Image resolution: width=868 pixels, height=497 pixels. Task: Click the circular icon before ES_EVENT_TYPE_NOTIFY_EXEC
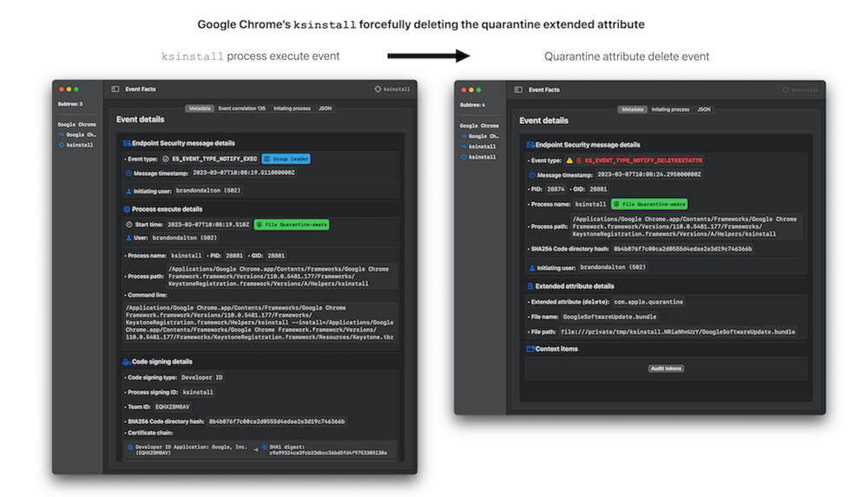pyautogui.click(x=166, y=159)
